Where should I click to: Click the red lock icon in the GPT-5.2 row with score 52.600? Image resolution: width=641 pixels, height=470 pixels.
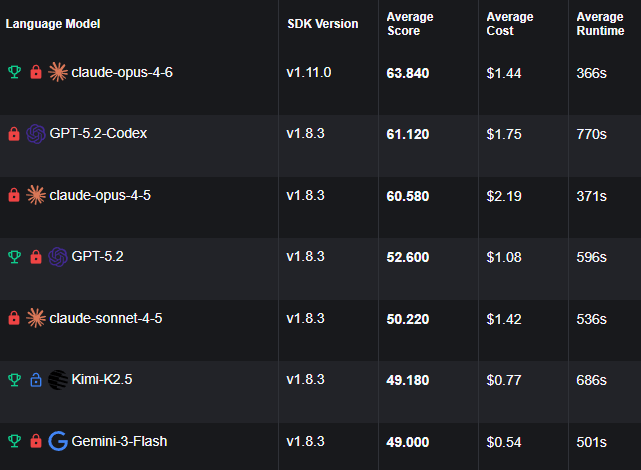pos(36,257)
